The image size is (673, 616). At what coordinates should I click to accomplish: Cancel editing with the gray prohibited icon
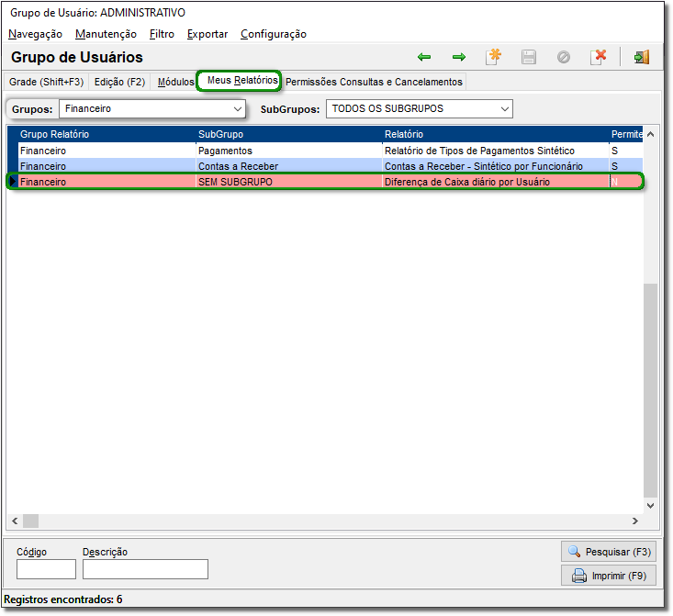click(563, 57)
